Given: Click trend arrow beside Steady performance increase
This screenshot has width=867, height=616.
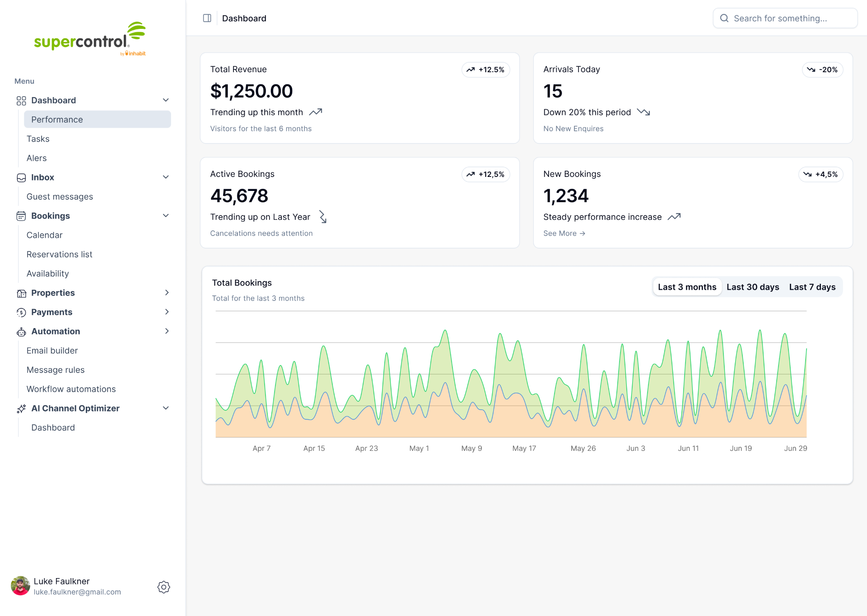Looking at the screenshot, I should (674, 217).
